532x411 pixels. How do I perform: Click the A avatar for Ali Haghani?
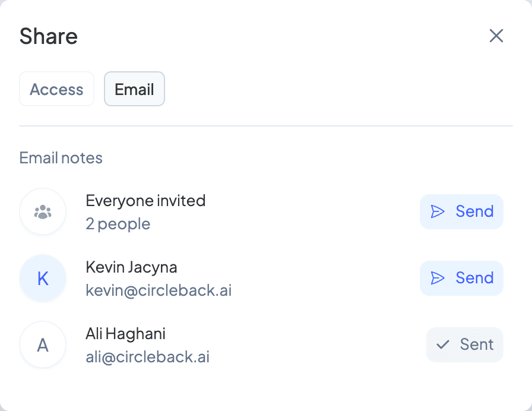[43, 345]
